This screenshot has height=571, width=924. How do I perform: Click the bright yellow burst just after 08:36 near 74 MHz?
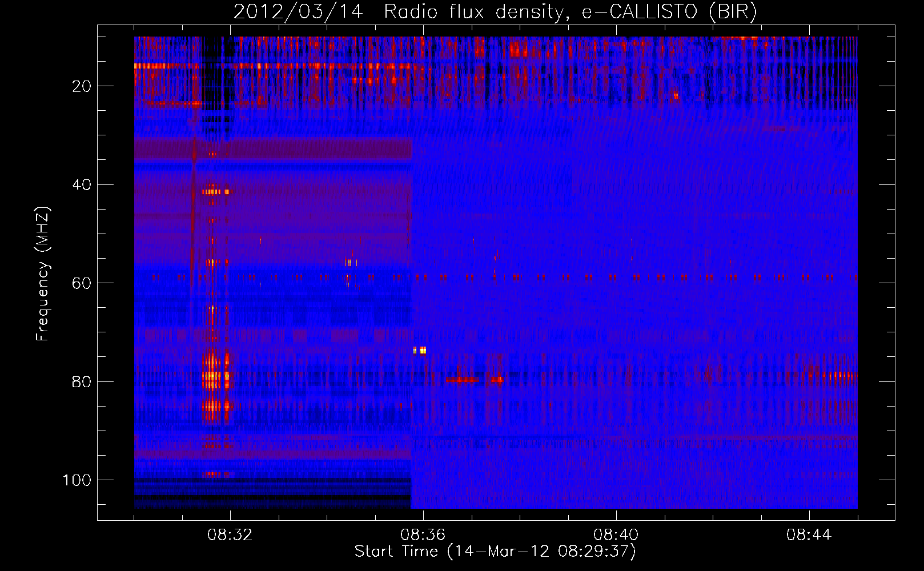pos(420,351)
